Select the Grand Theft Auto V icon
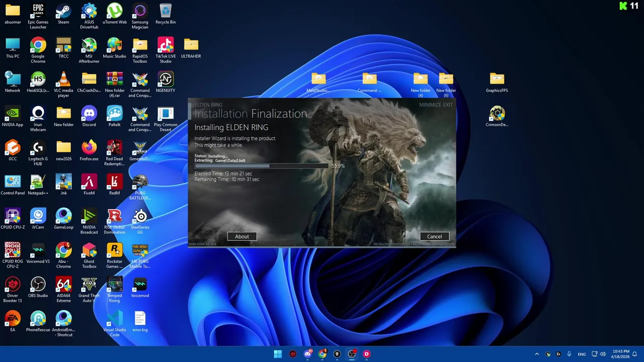Screen dimensions: 644x362 pyautogui.click(x=89, y=290)
